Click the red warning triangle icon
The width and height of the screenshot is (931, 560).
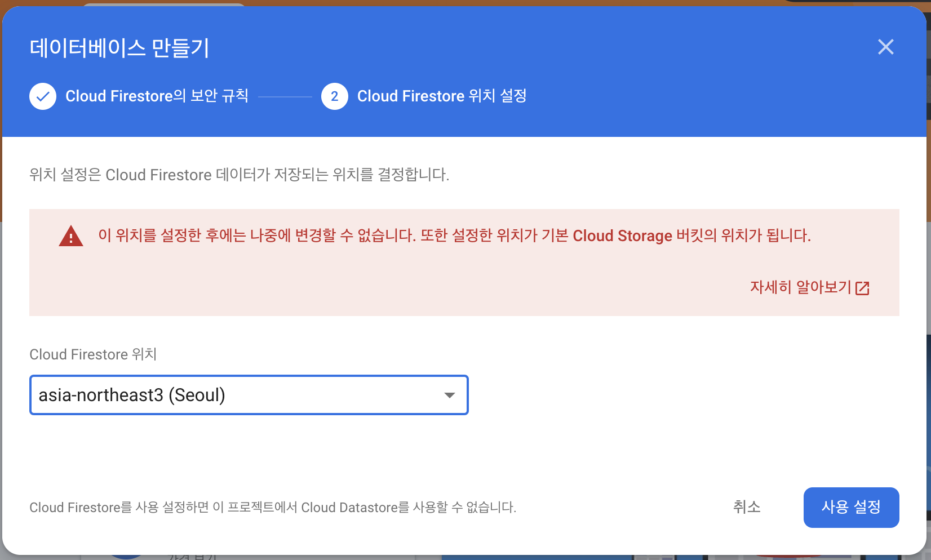point(71,236)
